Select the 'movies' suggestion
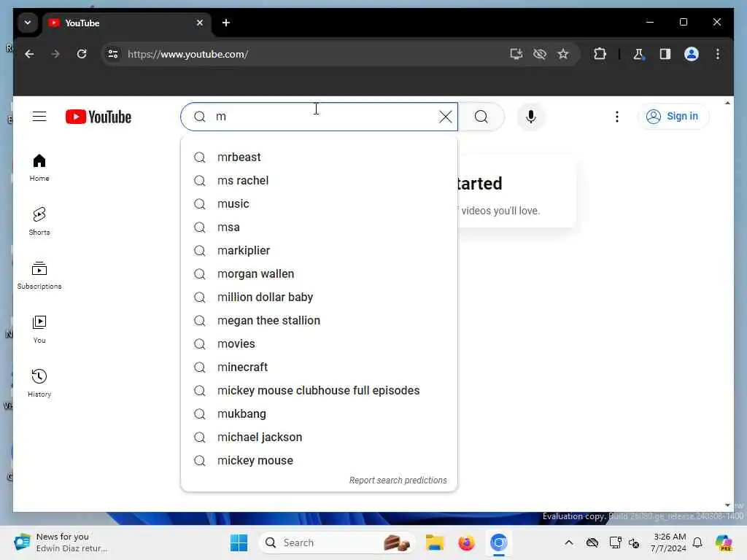This screenshot has height=560, width=747. click(x=320, y=344)
